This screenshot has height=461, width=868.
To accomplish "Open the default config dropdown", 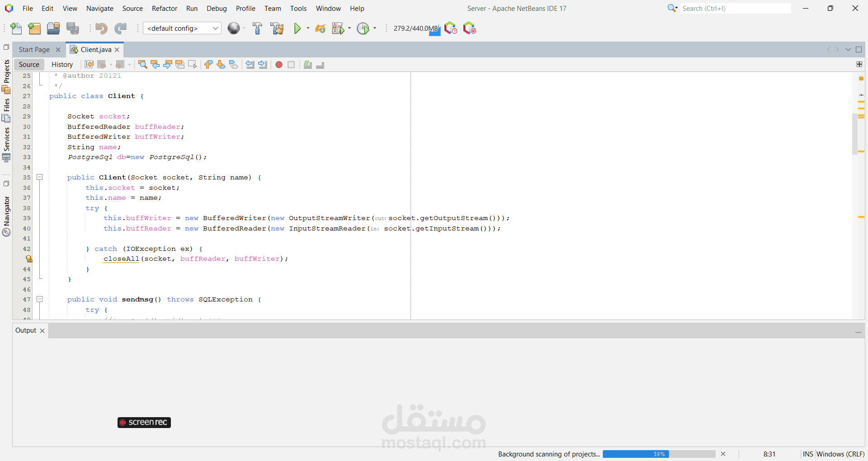I will coord(216,28).
